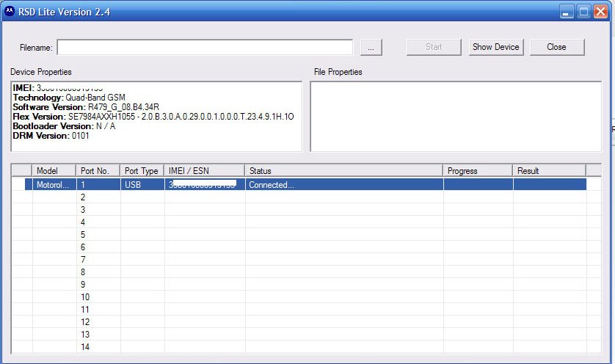Click the USB port type cell
Image resolution: width=615 pixels, height=364 pixels.
pyautogui.click(x=142, y=185)
